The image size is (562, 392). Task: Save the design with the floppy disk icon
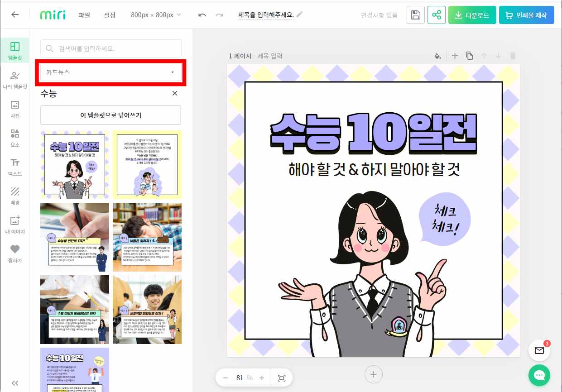415,15
